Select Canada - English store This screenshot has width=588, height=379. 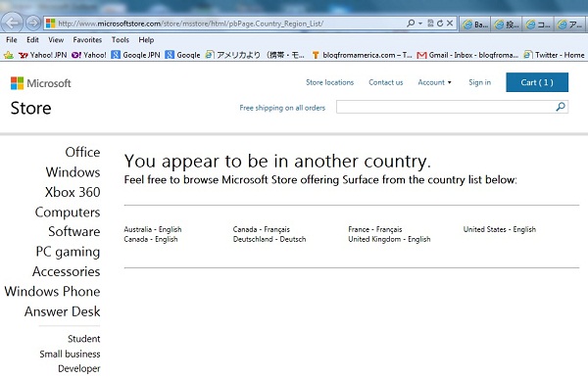coord(151,239)
